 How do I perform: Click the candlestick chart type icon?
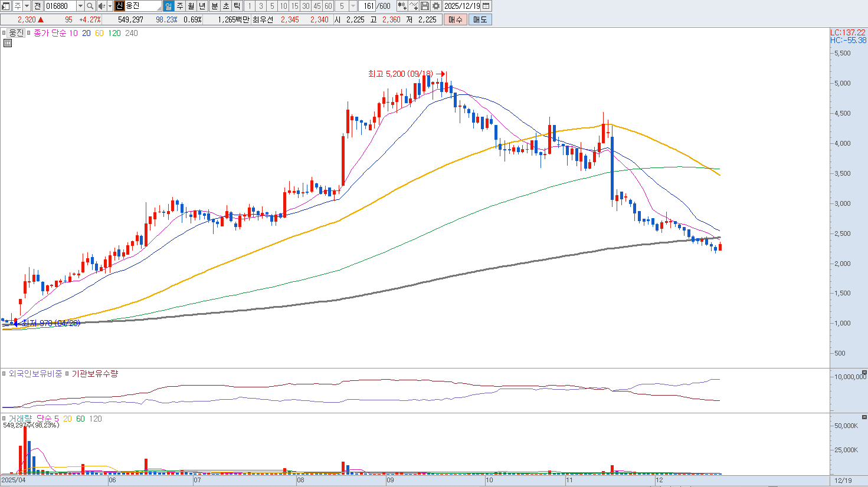402,6
